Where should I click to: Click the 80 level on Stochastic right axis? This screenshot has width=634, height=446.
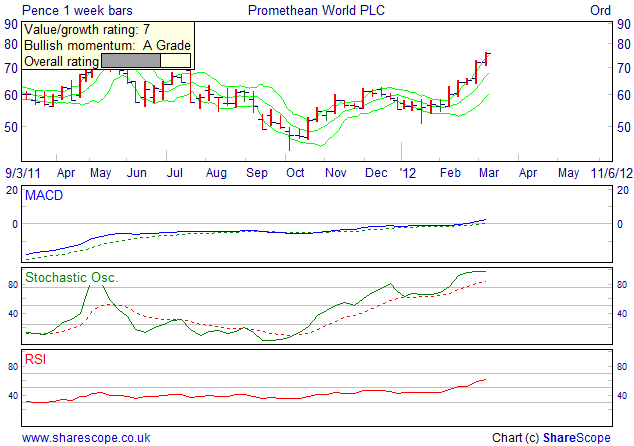point(622,285)
